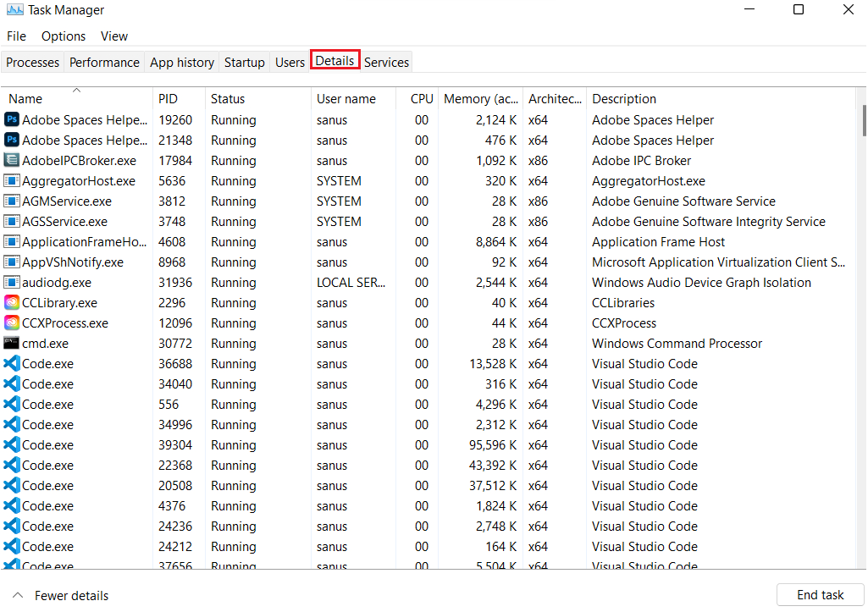Click VS Code icon for PID 39304
The height and width of the screenshot is (612, 868).
(x=12, y=444)
